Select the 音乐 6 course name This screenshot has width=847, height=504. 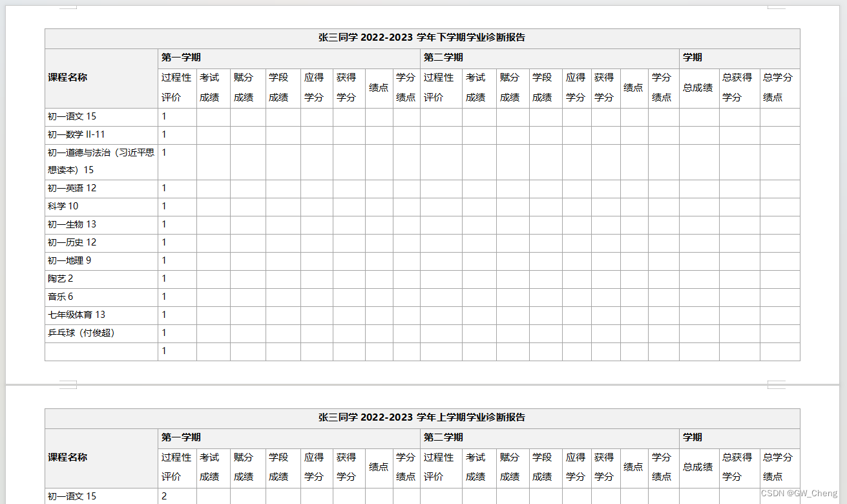60,297
